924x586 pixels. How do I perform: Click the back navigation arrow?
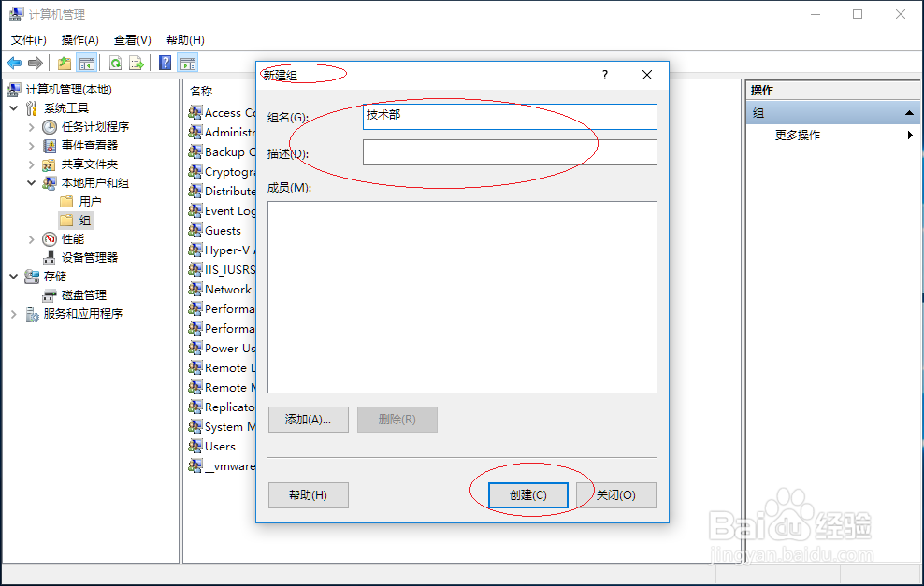click(x=13, y=63)
